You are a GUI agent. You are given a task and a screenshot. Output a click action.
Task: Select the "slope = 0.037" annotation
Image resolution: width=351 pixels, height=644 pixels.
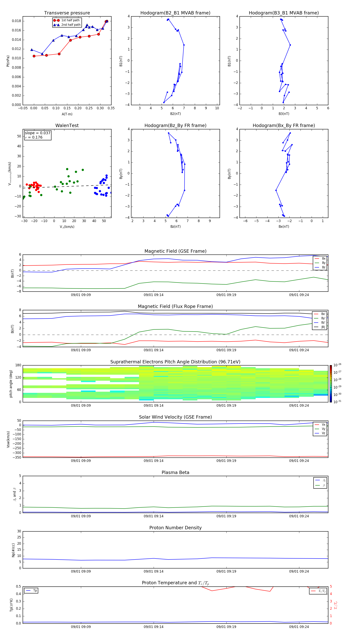[x=38, y=133]
